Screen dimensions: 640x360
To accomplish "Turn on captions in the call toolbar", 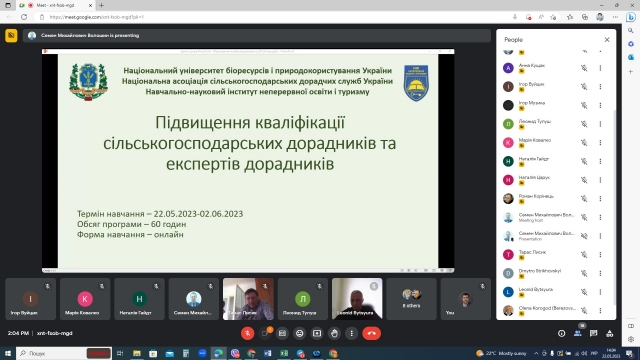I will (x=282, y=333).
